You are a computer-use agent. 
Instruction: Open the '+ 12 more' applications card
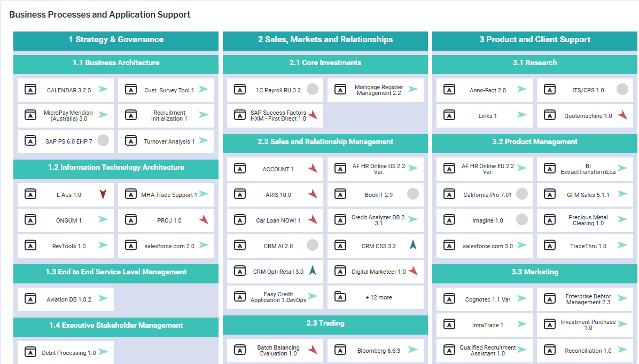click(x=376, y=297)
